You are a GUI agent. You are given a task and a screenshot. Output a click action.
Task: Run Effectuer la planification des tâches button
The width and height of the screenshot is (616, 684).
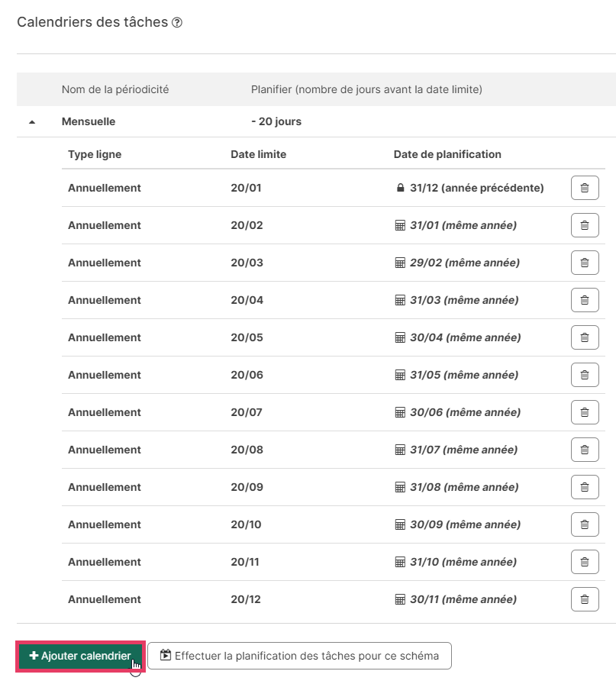click(299, 656)
